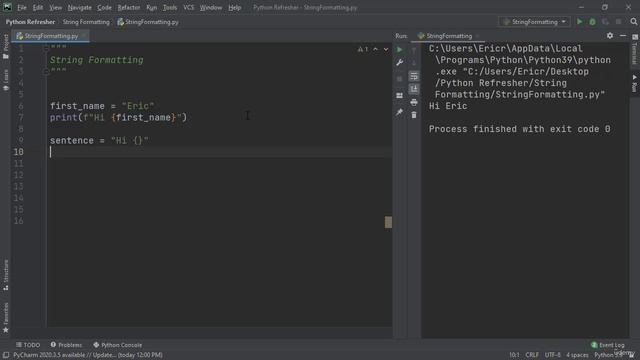Click PyCharm update available status message
The width and height of the screenshot is (640, 360).
click(x=88, y=355)
